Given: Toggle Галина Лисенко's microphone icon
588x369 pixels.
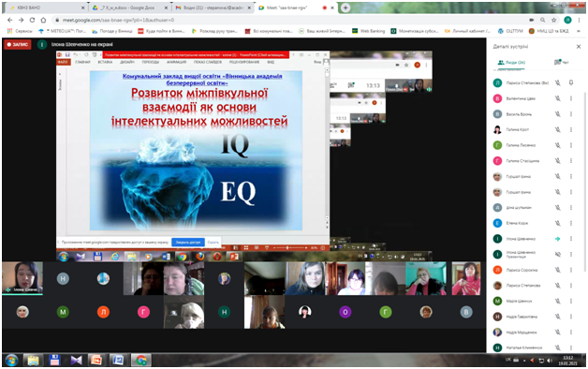Looking at the screenshot, I should point(558,145).
